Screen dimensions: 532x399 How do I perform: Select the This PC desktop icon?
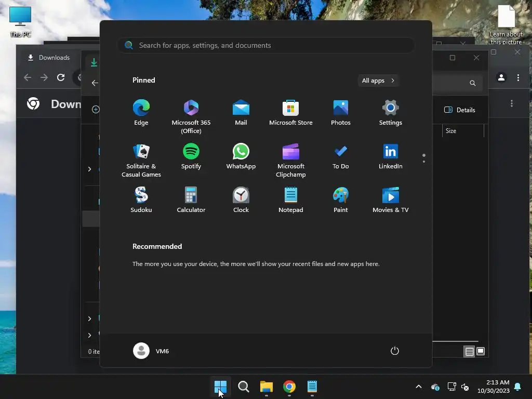tap(20, 21)
